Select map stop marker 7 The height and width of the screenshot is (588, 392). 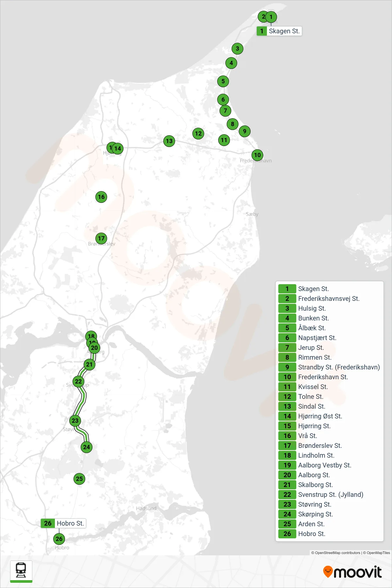point(225,111)
